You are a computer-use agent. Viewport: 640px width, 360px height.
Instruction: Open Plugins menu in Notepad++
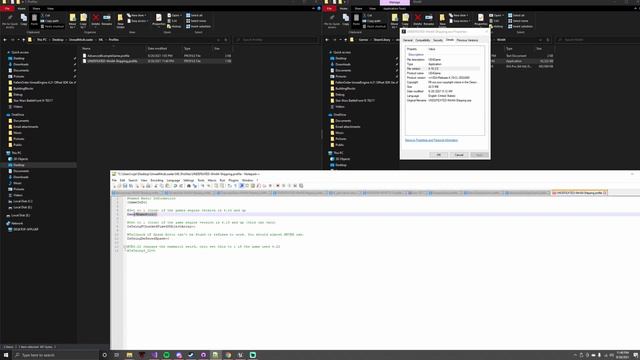pyautogui.click(x=233, y=180)
